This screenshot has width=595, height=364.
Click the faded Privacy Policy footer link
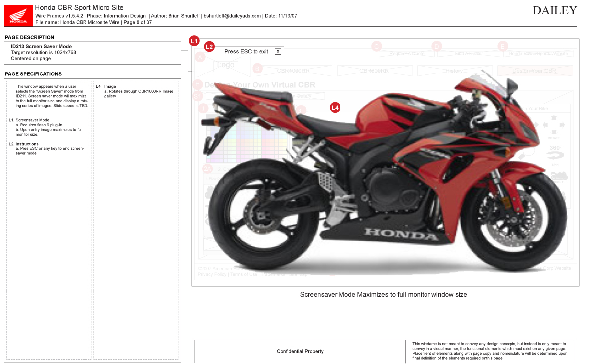point(212,274)
